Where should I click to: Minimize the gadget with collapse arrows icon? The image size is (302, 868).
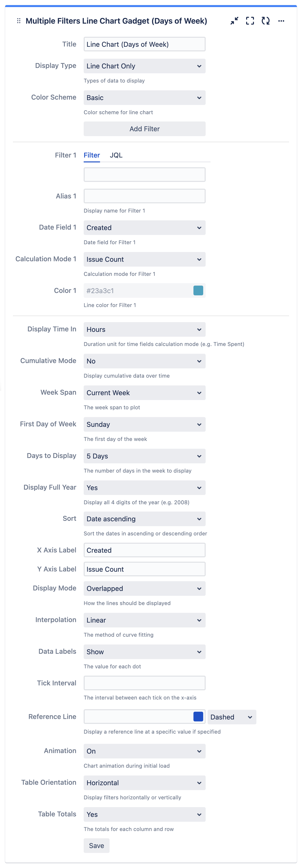click(x=234, y=21)
